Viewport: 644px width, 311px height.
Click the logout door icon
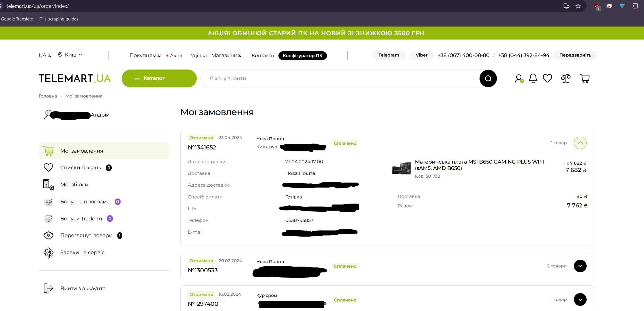pyautogui.click(x=48, y=288)
